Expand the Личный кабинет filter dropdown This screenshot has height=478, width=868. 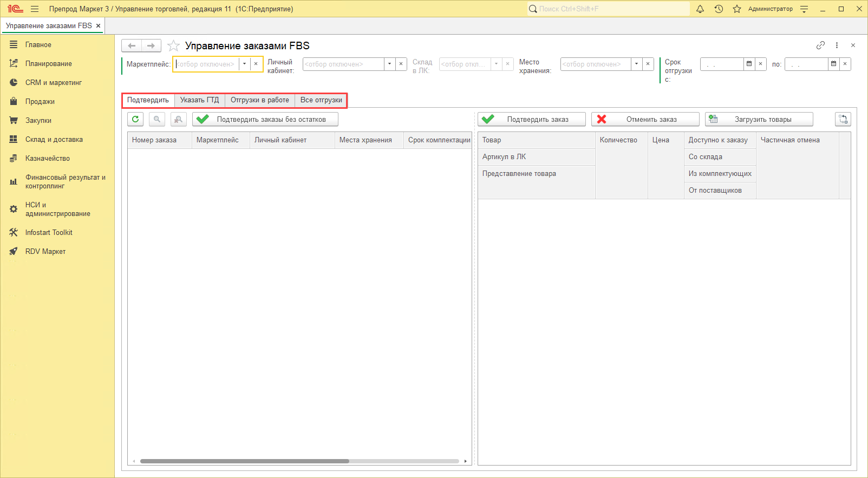click(x=389, y=64)
